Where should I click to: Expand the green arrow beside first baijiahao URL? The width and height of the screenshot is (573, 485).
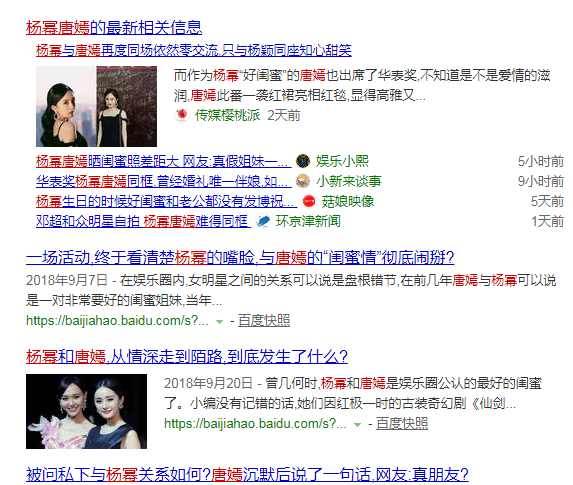tap(219, 322)
